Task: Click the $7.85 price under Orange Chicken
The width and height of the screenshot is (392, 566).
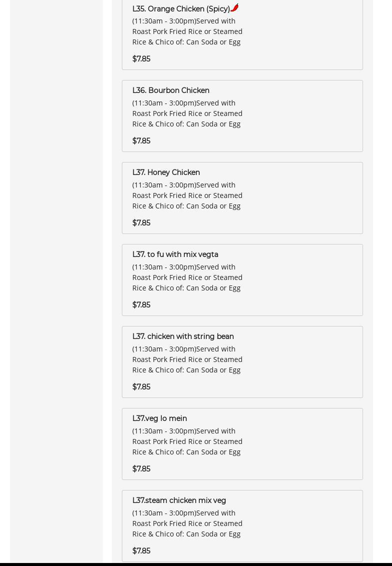Action: (141, 59)
